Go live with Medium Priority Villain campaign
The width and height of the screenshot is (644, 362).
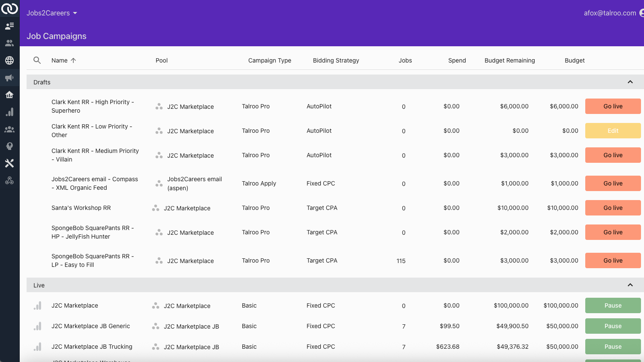pos(613,155)
